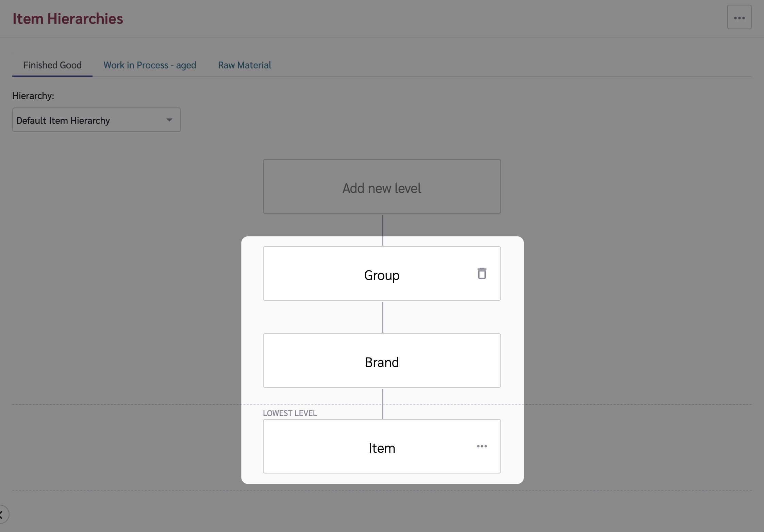Open the Raw Material tab

pos(245,65)
